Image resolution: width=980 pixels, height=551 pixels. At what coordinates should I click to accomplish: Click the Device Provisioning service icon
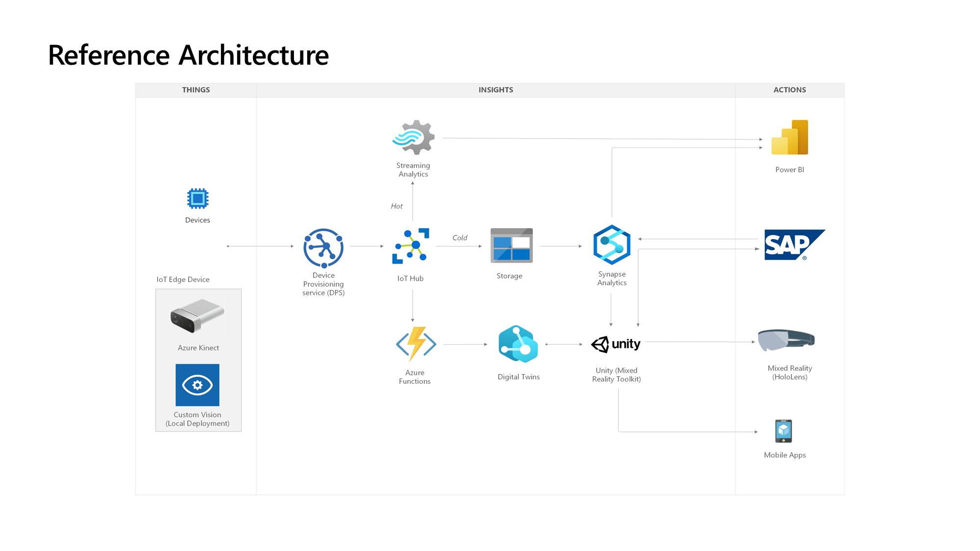(323, 248)
